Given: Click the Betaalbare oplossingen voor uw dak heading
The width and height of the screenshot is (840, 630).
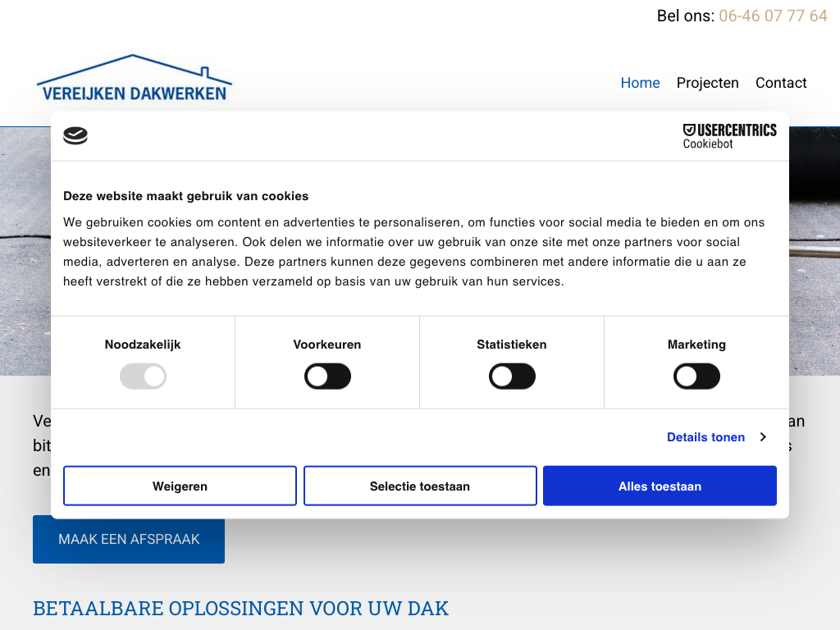Looking at the screenshot, I should [241, 609].
